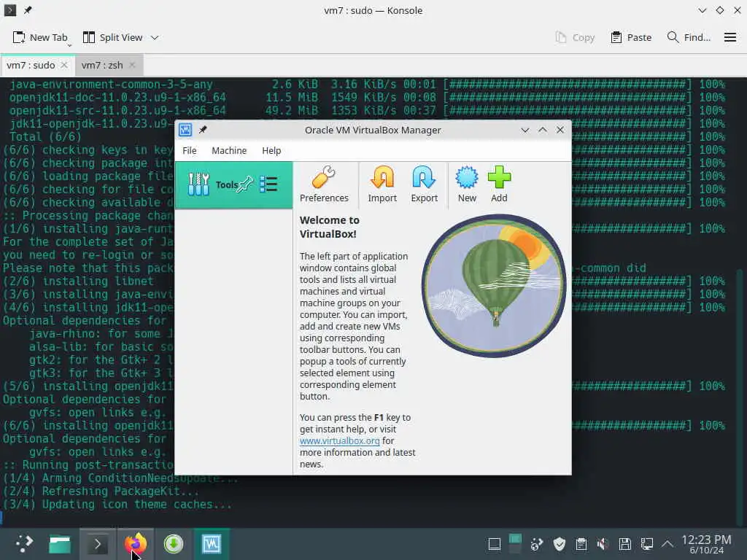Switch to Konsole from the taskbar
This screenshot has width=747, height=560.
pyautogui.click(x=98, y=544)
